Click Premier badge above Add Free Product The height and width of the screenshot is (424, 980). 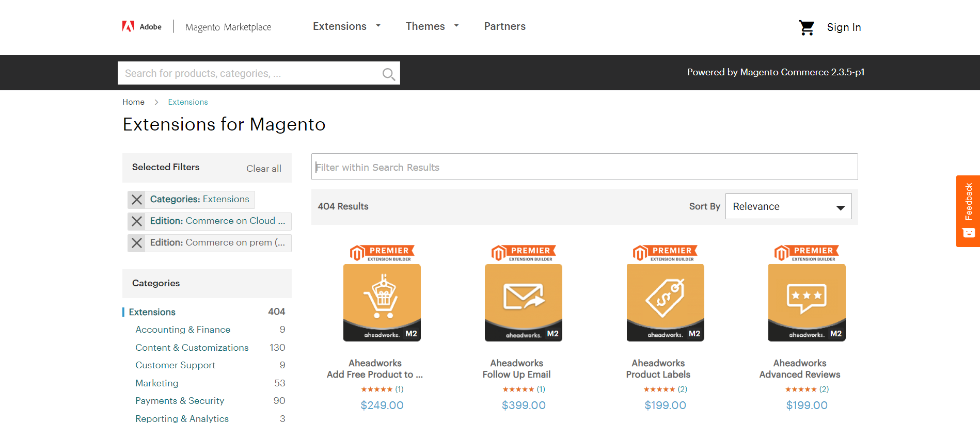tap(382, 253)
